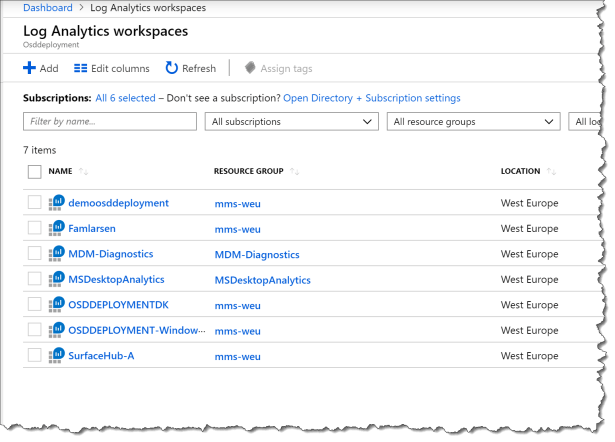Click the demoosddeployment workspace icon
This screenshot has height=442, width=615.
56,203
